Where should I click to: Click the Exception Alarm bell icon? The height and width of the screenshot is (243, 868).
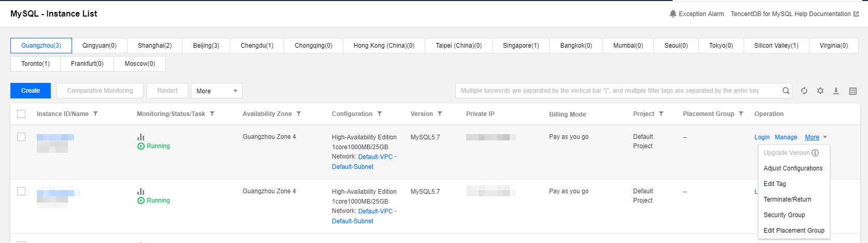673,14
